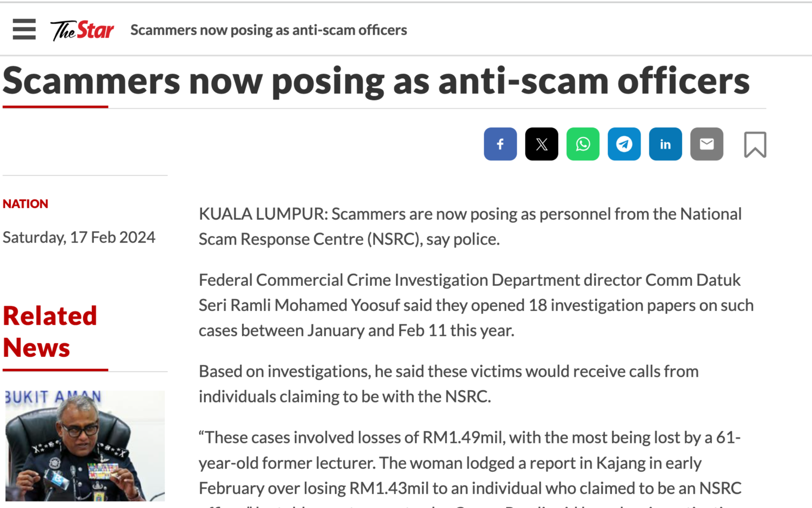This screenshot has width=812, height=508.
Task: Click the Related News heading
Action: coord(50,331)
